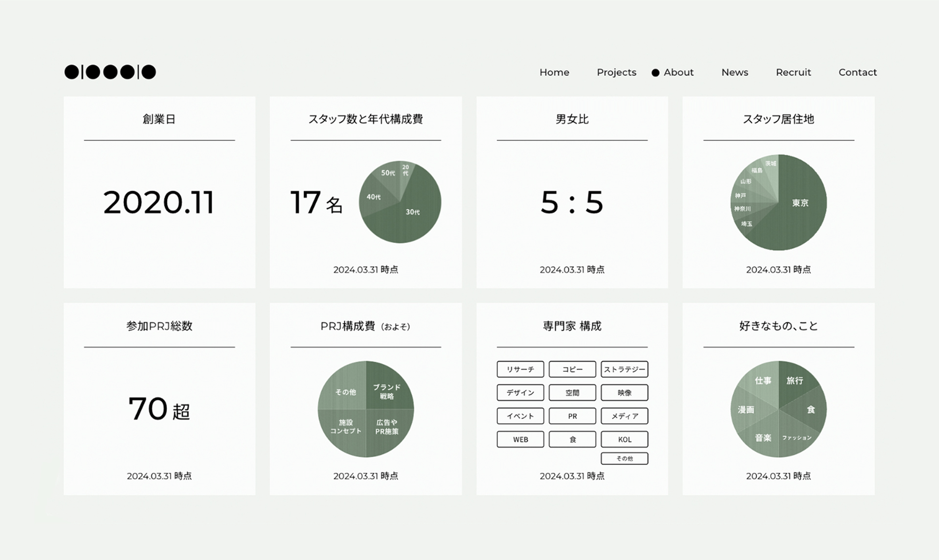Image resolution: width=939 pixels, height=560 pixels.
Task: Select the WEB tag button
Action: [x=520, y=439]
